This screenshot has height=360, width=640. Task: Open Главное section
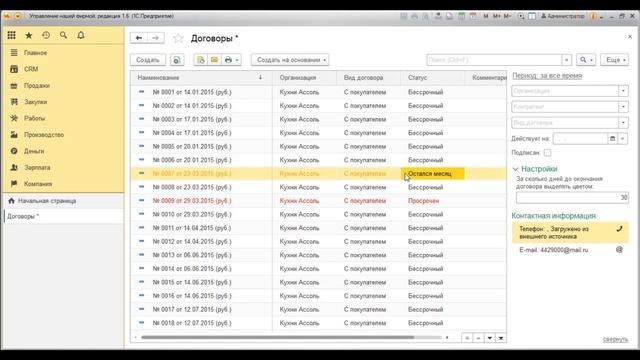pyautogui.click(x=35, y=53)
